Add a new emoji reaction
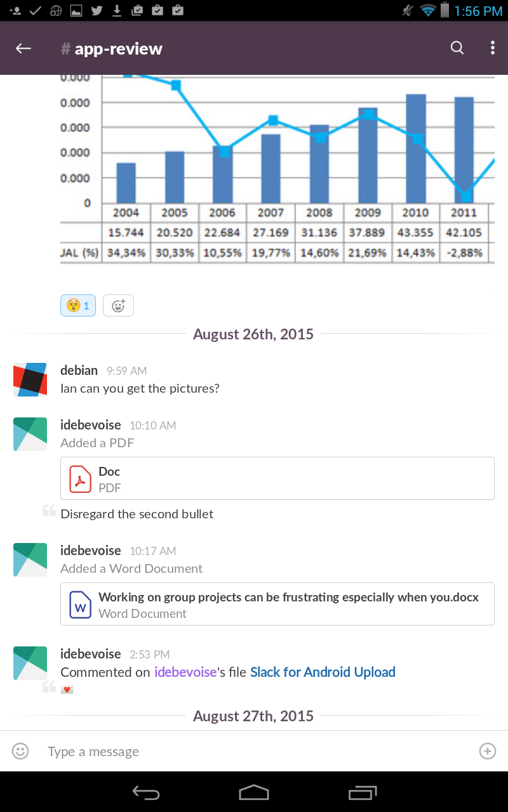This screenshot has height=812, width=508. (x=118, y=306)
